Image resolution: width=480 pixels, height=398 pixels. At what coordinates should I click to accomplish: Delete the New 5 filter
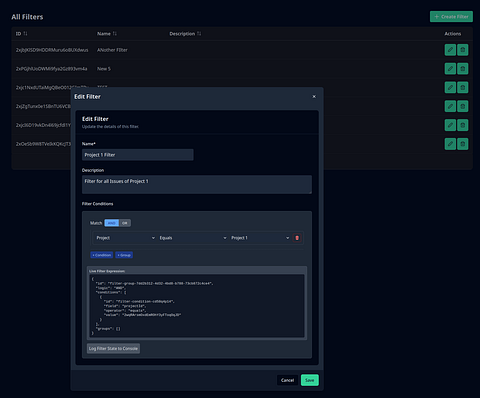click(x=462, y=69)
